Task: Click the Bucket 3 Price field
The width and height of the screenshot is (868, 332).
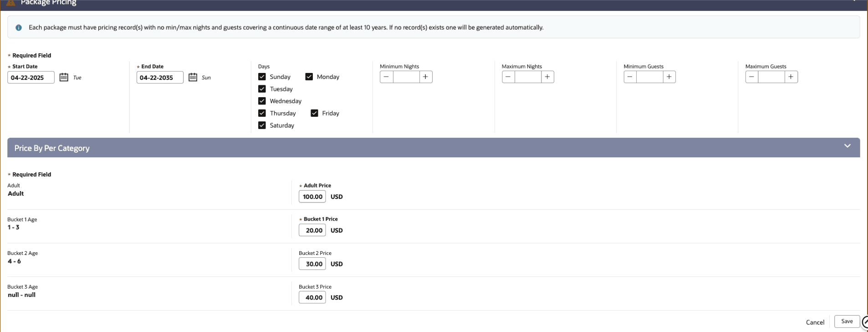Action: (312, 298)
